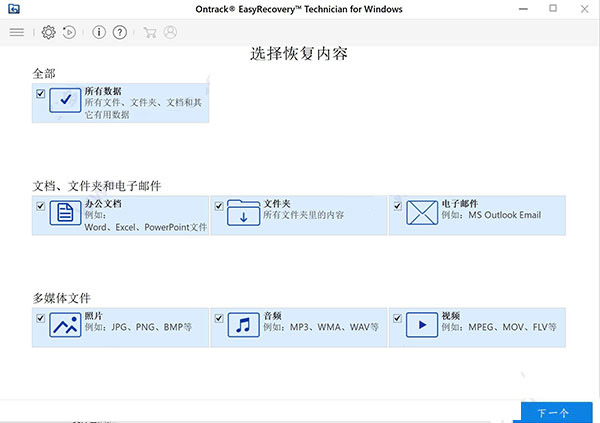The image size is (600, 423).
Task: Open the settings gear icon
Action: (x=49, y=32)
